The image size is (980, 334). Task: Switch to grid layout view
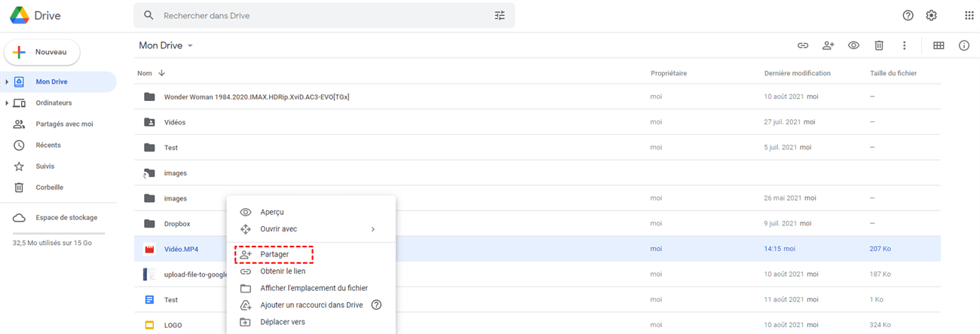pos(939,45)
